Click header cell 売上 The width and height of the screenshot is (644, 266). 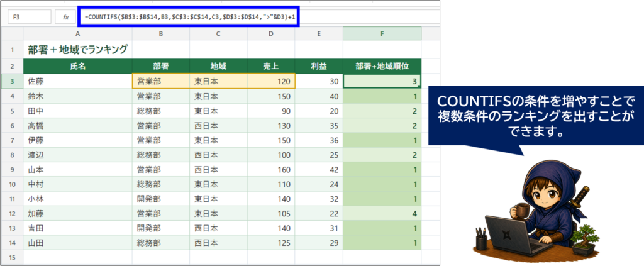click(x=271, y=67)
